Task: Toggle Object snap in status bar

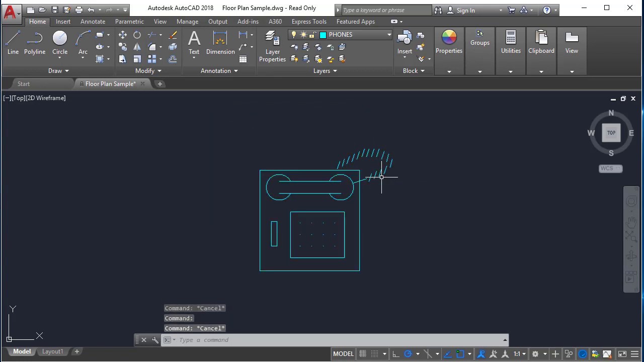Action: [x=460, y=354]
